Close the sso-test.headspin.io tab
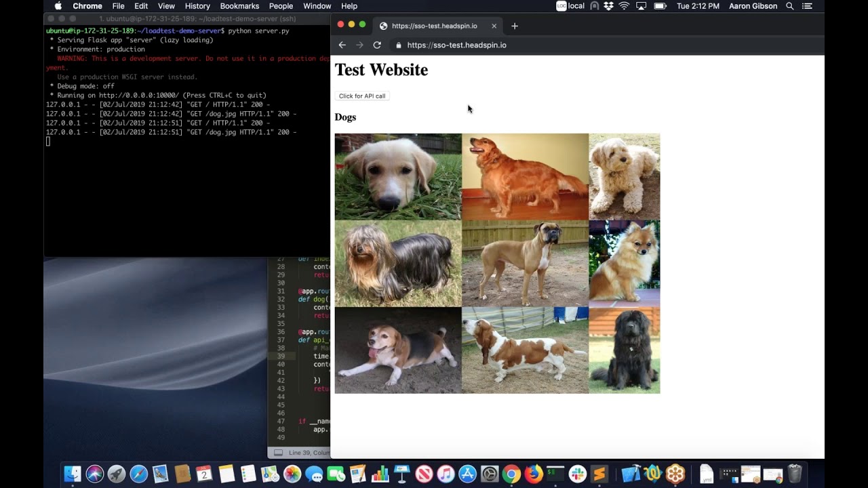The image size is (868, 488). click(x=494, y=26)
